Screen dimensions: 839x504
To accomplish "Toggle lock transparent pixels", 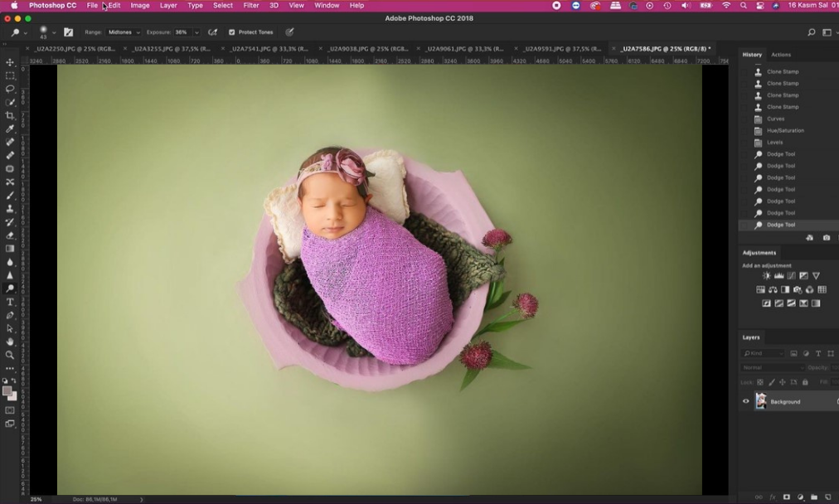I will click(759, 382).
